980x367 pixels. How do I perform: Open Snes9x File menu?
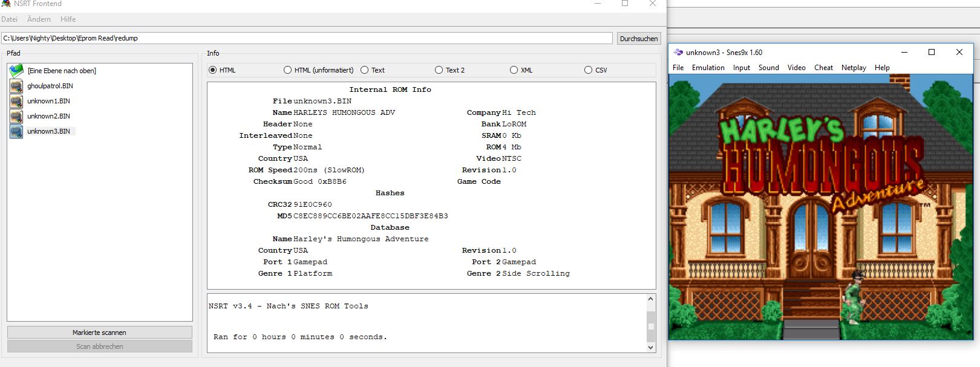point(678,68)
